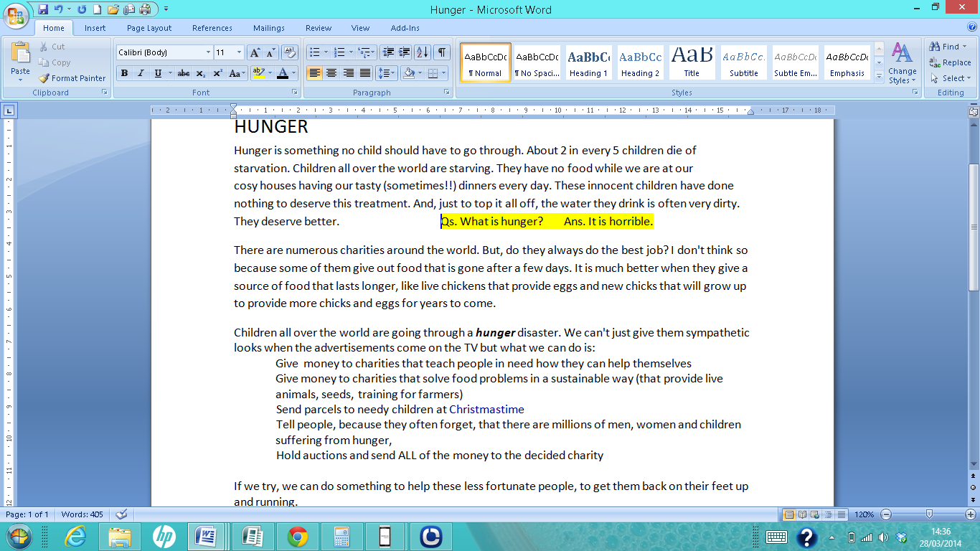Screen dimensions: 980x551
Task: Switch to Print Layout view
Action: 789,514
